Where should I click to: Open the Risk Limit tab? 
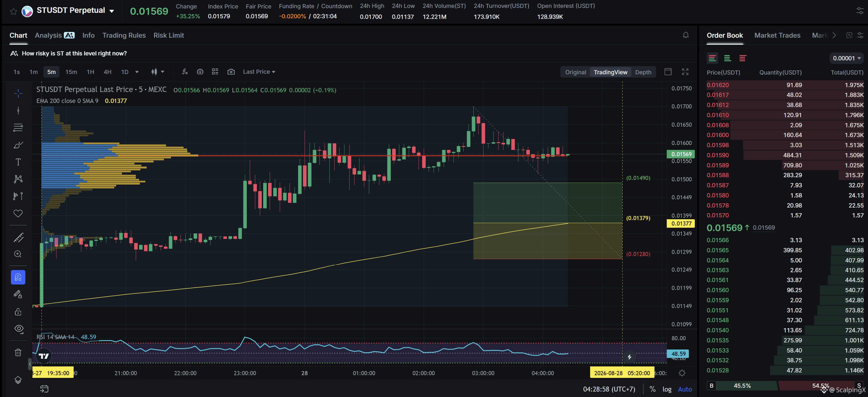click(169, 35)
